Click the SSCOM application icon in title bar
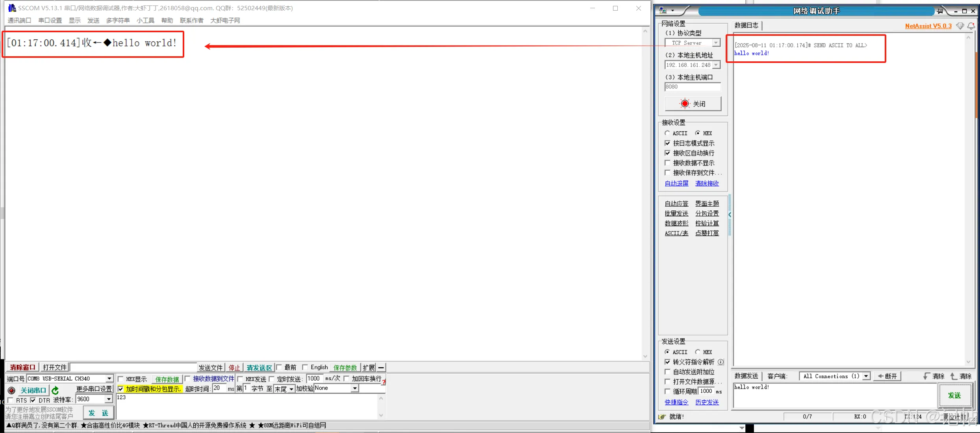Image resolution: width=980 pixels, height=433 pixels. [12, 8]
